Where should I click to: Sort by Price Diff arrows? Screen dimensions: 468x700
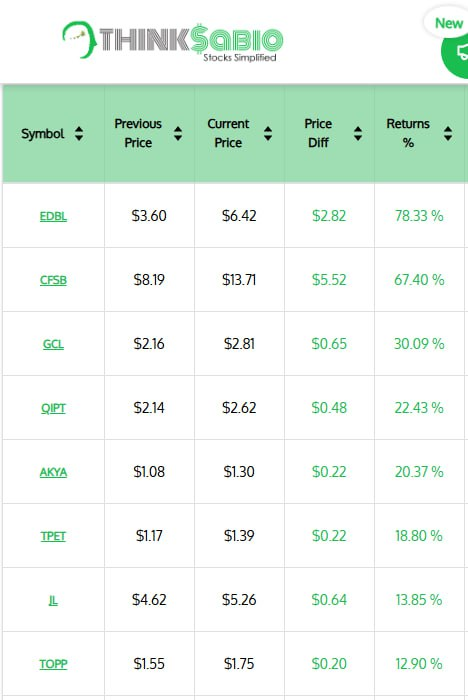tap(358, 133)
